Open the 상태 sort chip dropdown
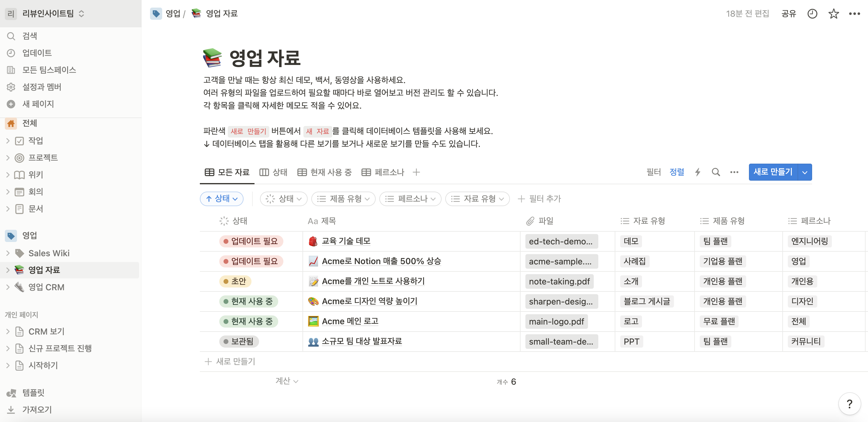The width and height of the screenshot is (868, 422). [x=222, y=199]
